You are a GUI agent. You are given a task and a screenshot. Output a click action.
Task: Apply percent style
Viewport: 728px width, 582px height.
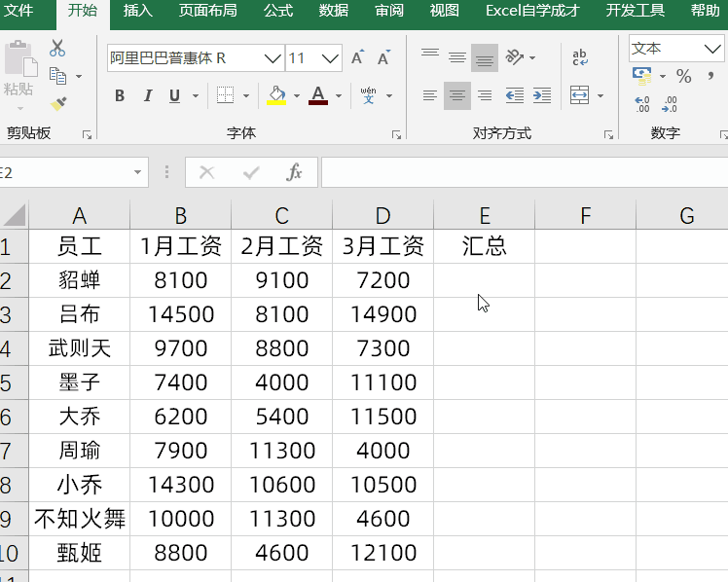[683, 76]
